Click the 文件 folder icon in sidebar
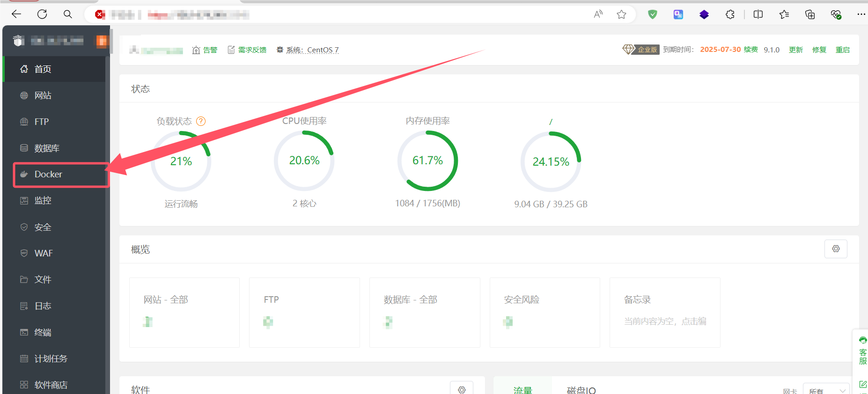Viewport: 868px width, 394px height. click(x=24, y=279)
